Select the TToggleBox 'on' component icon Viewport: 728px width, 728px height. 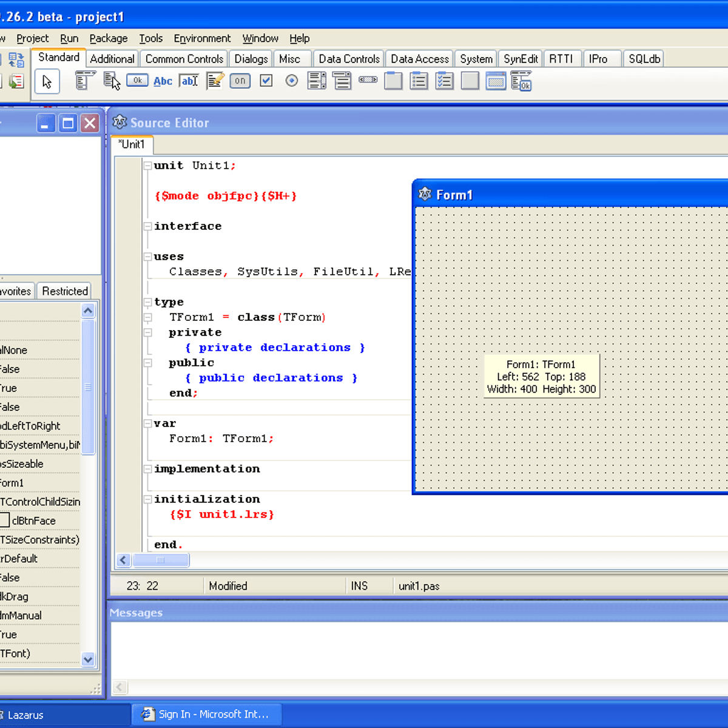coord(240,81)
